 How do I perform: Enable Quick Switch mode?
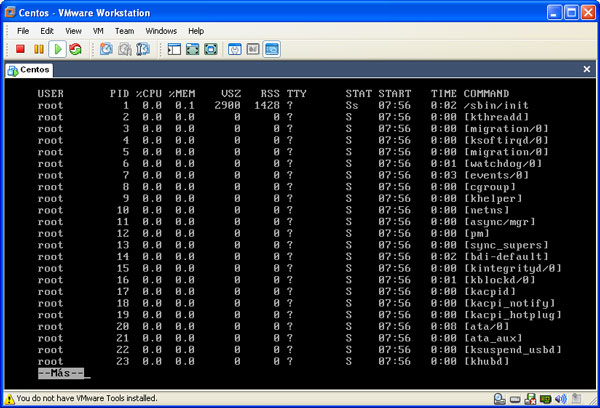192,49
